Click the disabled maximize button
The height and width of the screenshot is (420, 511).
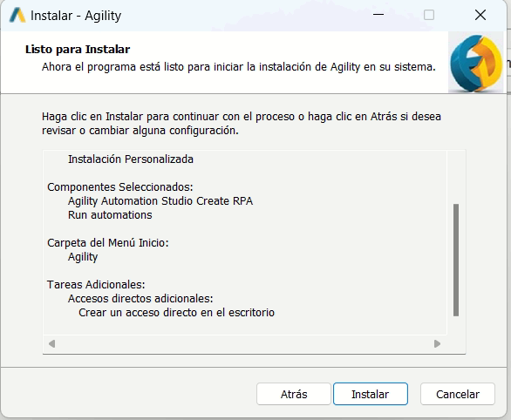(429, 15)
